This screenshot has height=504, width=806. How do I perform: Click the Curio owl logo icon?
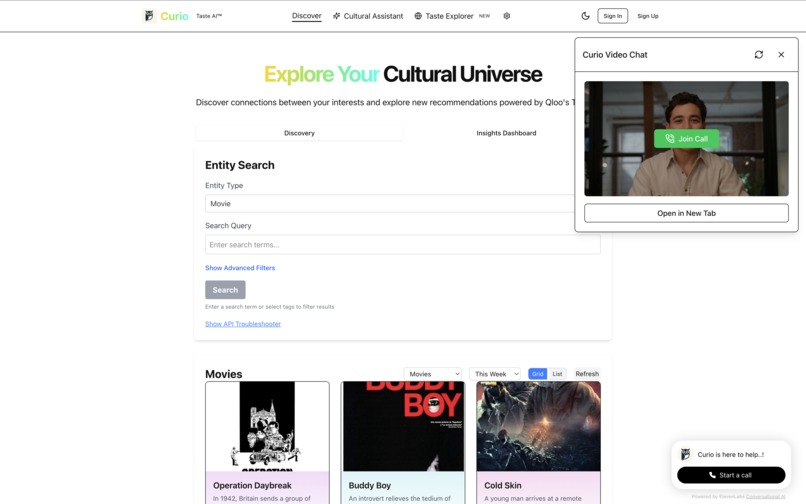pyautogui.click(x=149, y=16)
